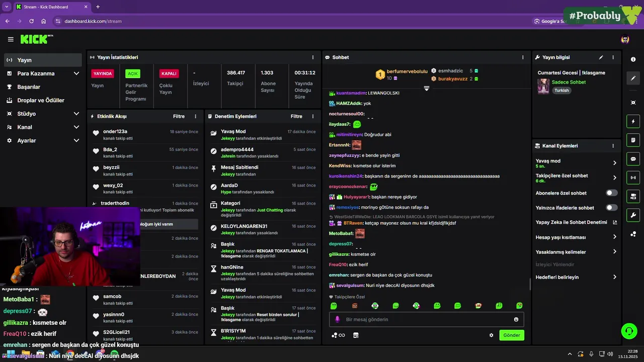Click the purple microphone icon in message box
644x362 pixels.
coord(337,319)
